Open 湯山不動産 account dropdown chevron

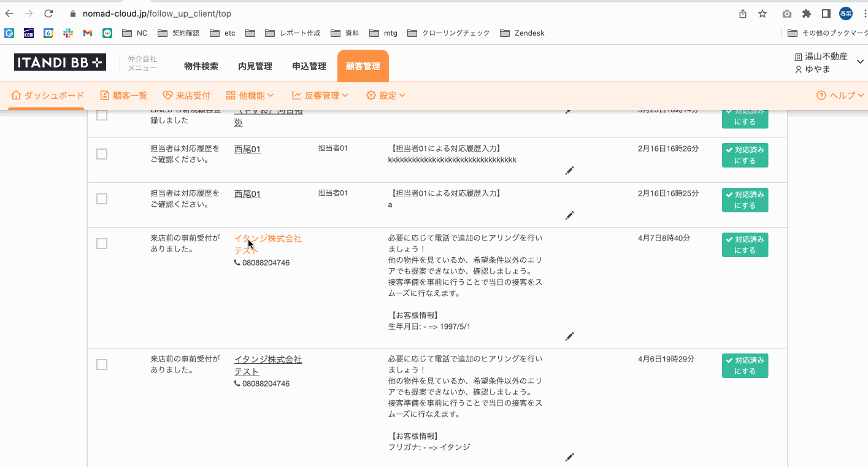click(x=860, y=61)
